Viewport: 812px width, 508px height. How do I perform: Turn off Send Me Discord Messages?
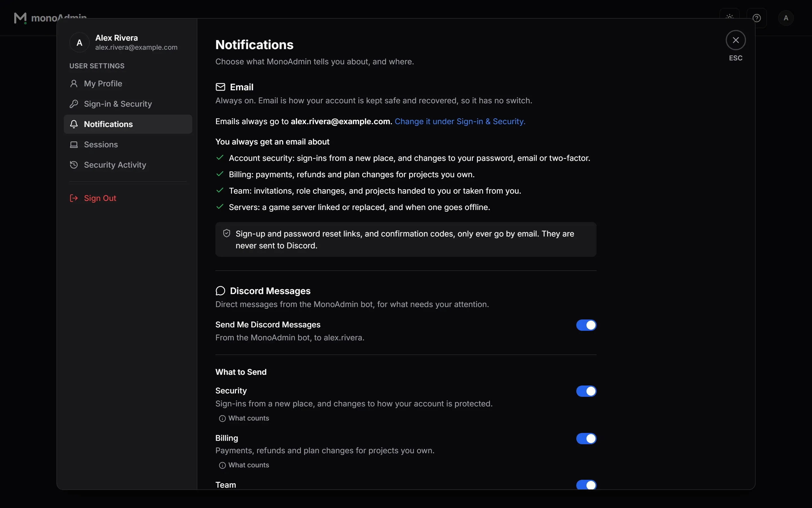586,325
